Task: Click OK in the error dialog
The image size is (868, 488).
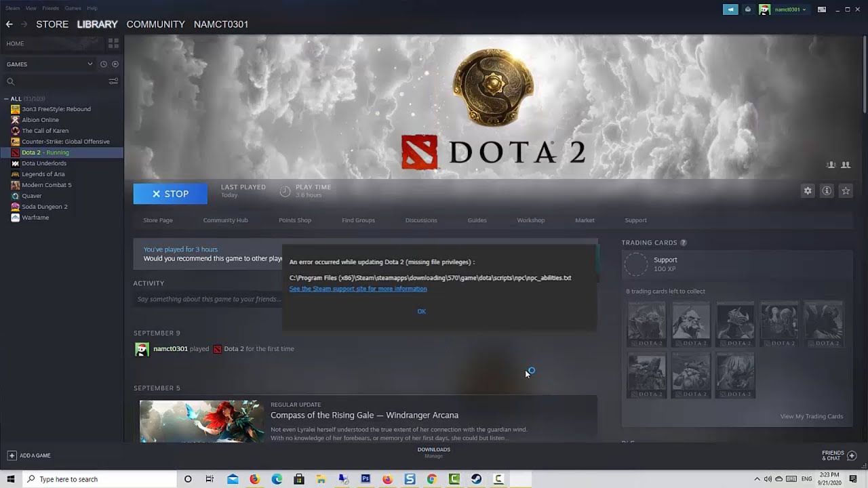Action: [x=422, y=311]
